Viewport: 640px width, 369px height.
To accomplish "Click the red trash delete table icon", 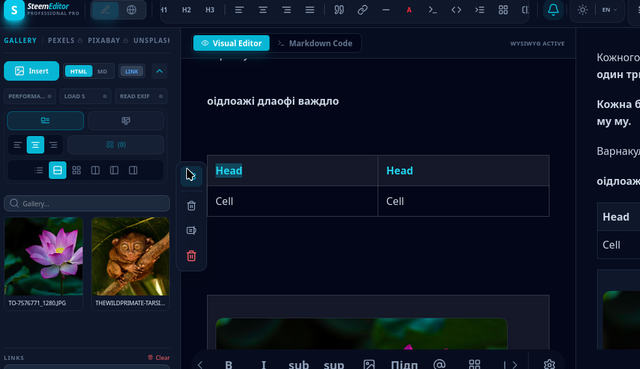I will 191,256.
